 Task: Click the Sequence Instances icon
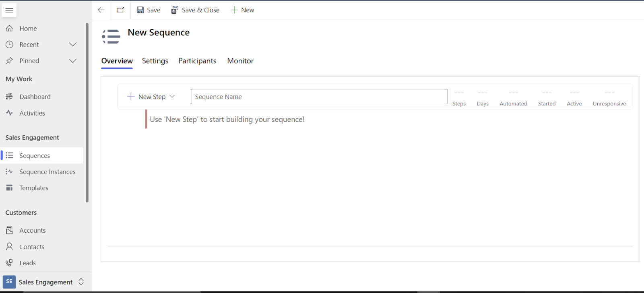9,172
